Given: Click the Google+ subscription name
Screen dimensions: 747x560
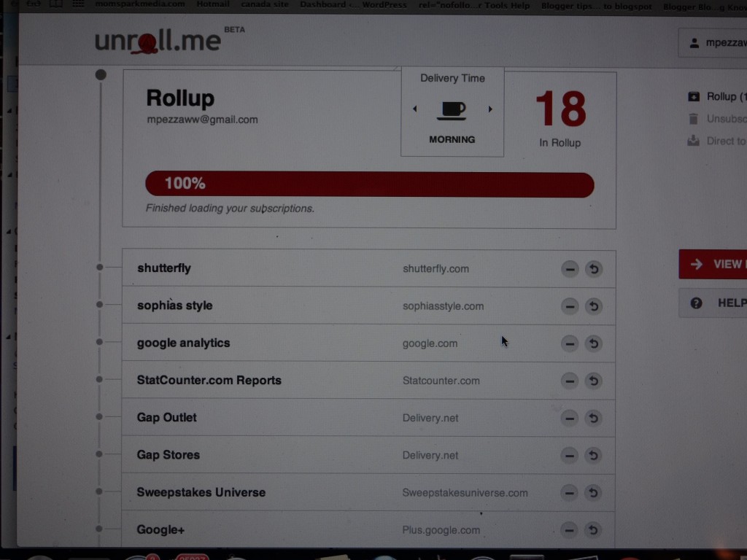Looking at the screenshot, I should [160, 529].
